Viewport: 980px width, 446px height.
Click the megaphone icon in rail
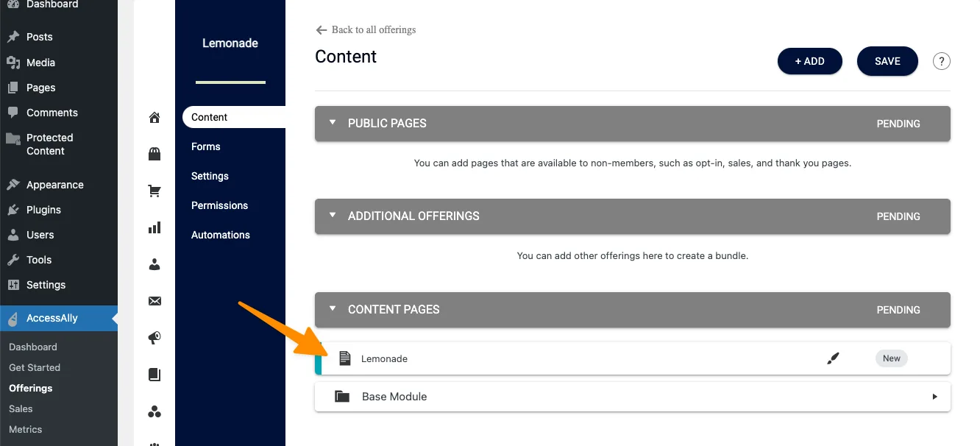pos(155,338)
